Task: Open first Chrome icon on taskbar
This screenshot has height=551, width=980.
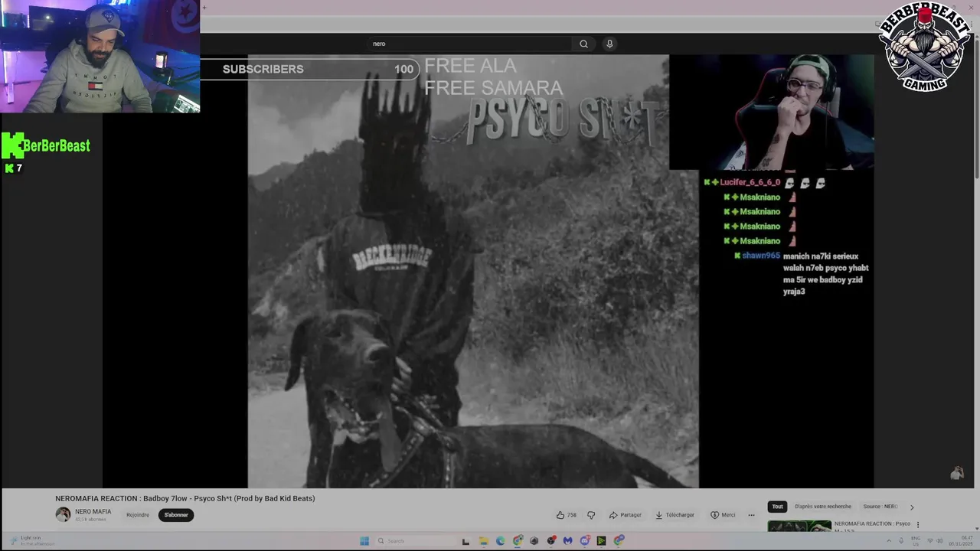Action: pos(518,541)
